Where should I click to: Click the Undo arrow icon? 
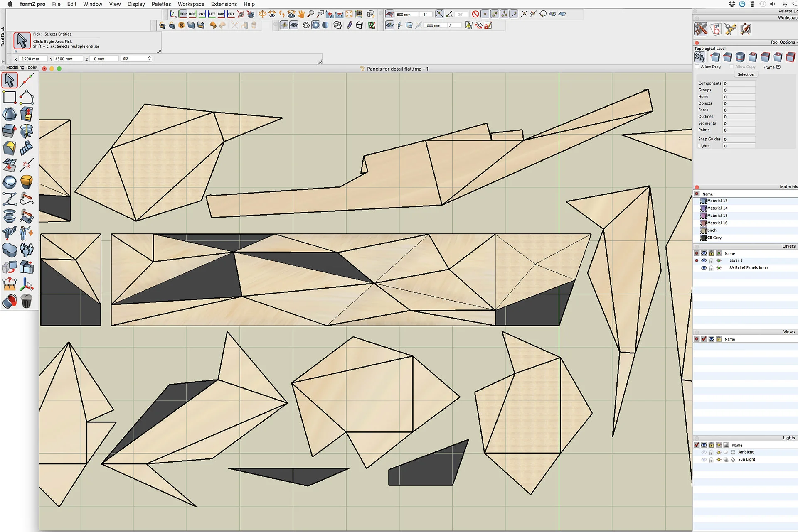[213, 25]
